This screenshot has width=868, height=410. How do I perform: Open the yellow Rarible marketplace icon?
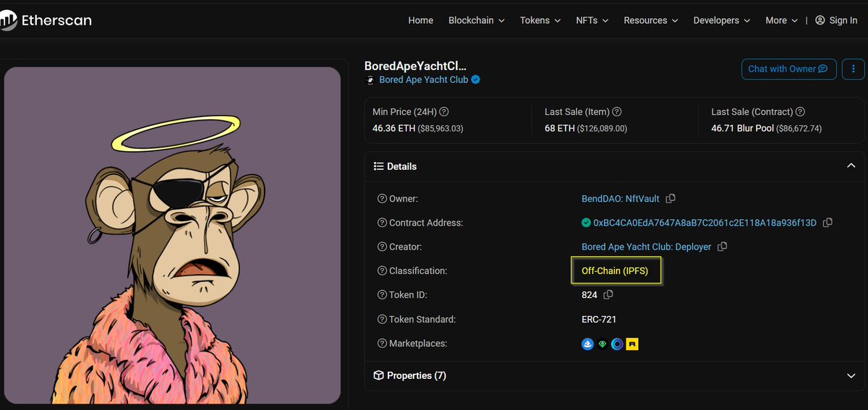(632, 344)
